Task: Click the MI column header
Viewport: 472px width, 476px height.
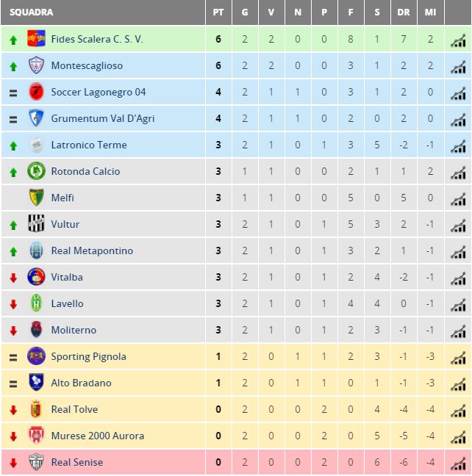Action: [430, 12]
